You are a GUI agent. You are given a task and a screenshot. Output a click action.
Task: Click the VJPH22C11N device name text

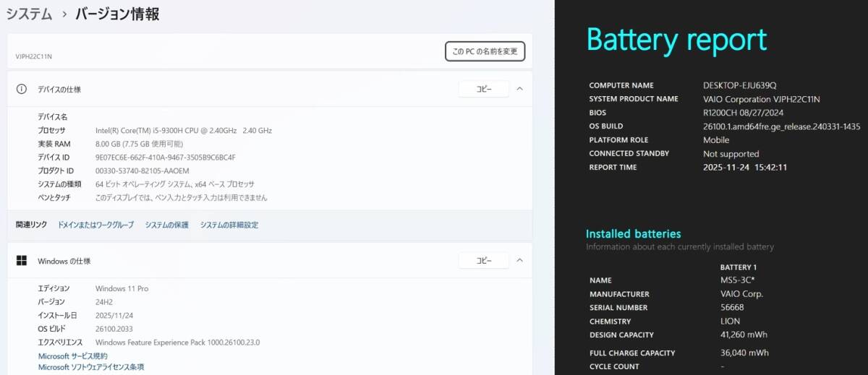point(34,56)
